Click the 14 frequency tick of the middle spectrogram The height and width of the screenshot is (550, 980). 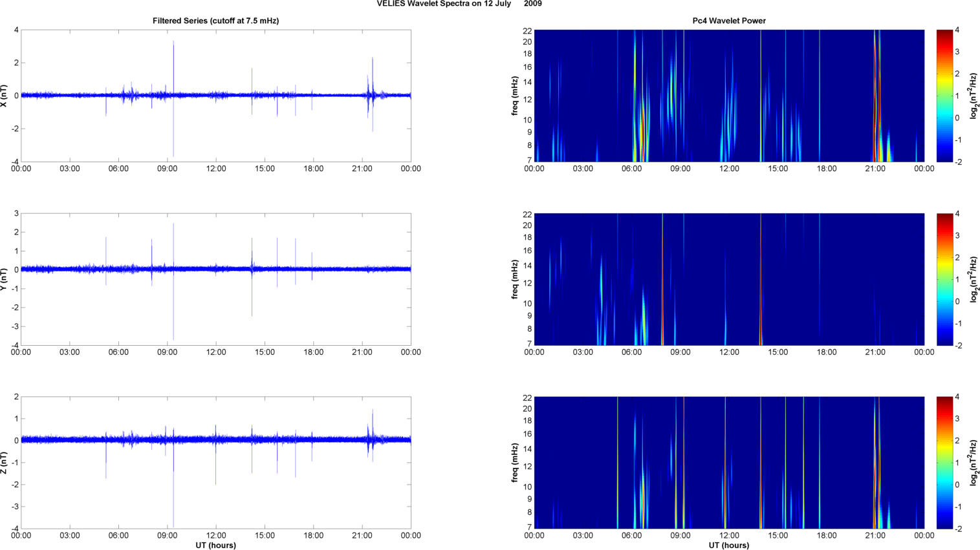click(x=527, y=266)
